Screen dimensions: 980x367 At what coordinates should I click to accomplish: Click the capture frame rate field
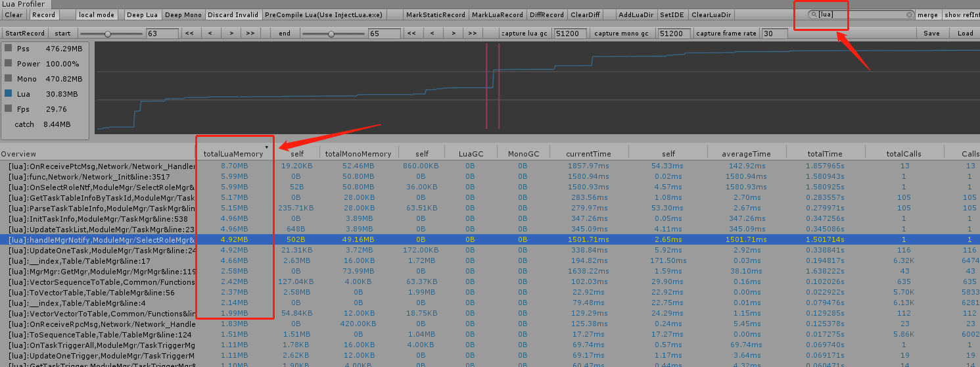click(x=774, y=34)
